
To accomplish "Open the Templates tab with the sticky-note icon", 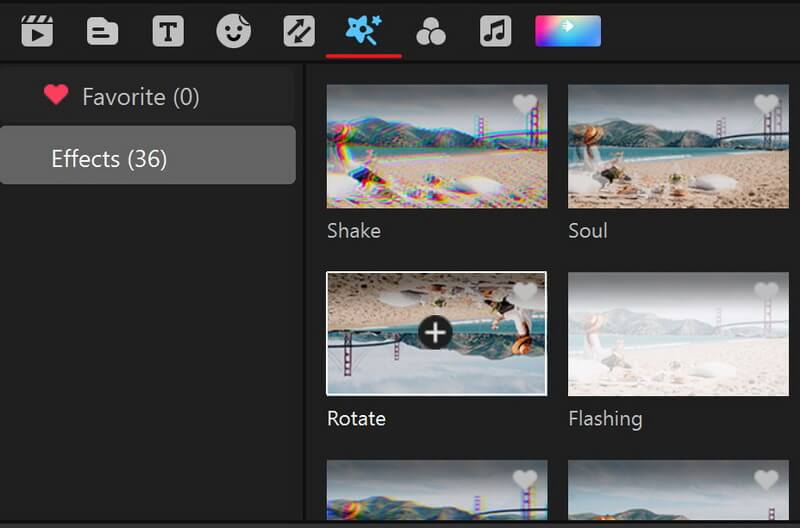I will (102, 31).
